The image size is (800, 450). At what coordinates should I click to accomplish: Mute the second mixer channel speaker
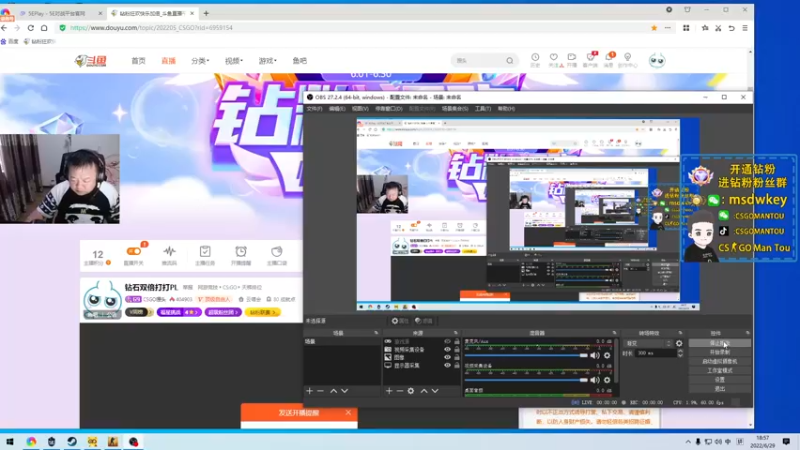pyautogui.click(x=595, y=380)
